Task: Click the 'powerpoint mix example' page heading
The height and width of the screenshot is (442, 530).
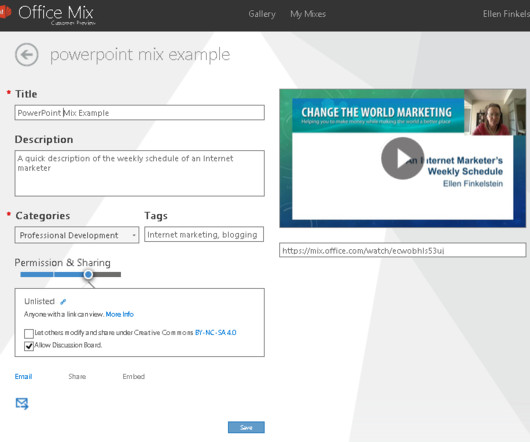Action: [140, 55]
